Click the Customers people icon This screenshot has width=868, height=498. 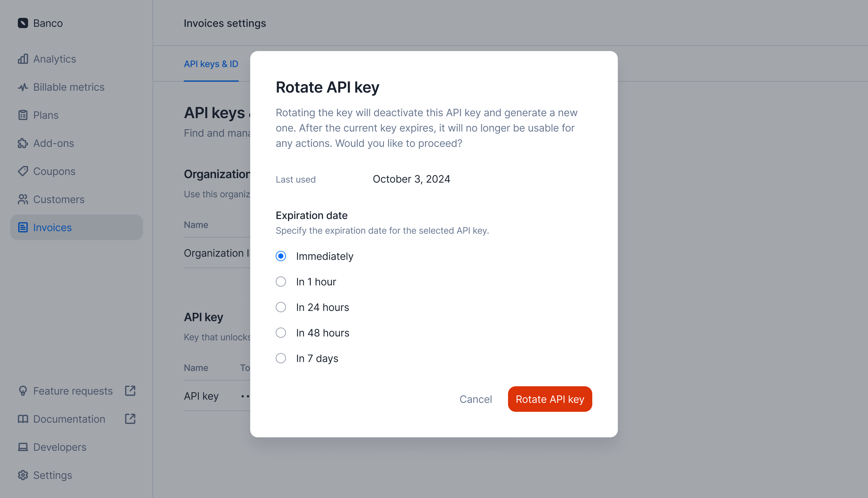tap(23, 200)
